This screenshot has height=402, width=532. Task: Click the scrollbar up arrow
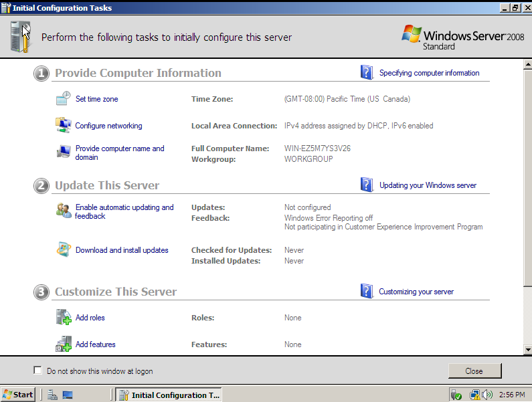(x=527, y=64)
